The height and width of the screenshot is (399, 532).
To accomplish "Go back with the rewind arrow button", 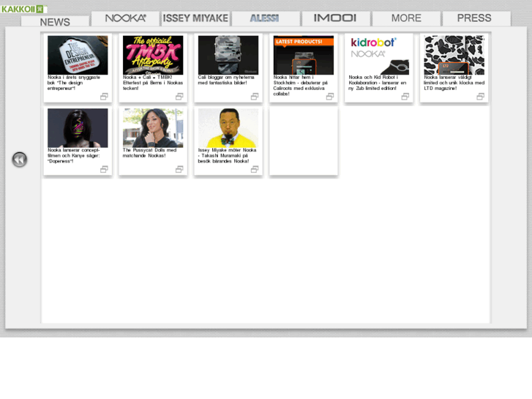I will 20,160.
